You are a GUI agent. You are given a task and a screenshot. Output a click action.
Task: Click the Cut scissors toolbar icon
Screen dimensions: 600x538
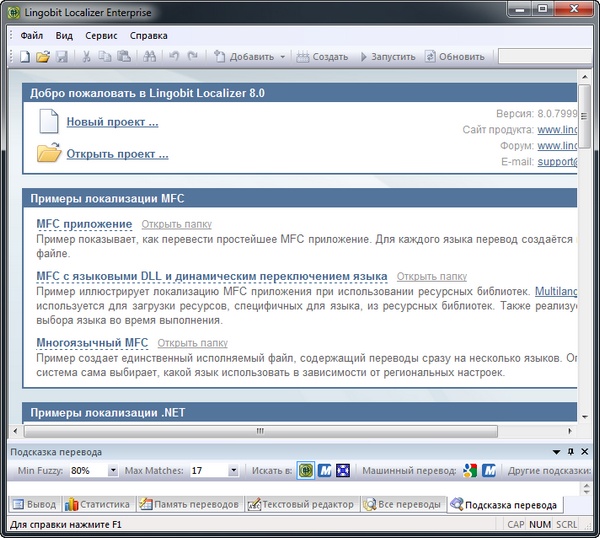tap(86, 57)
